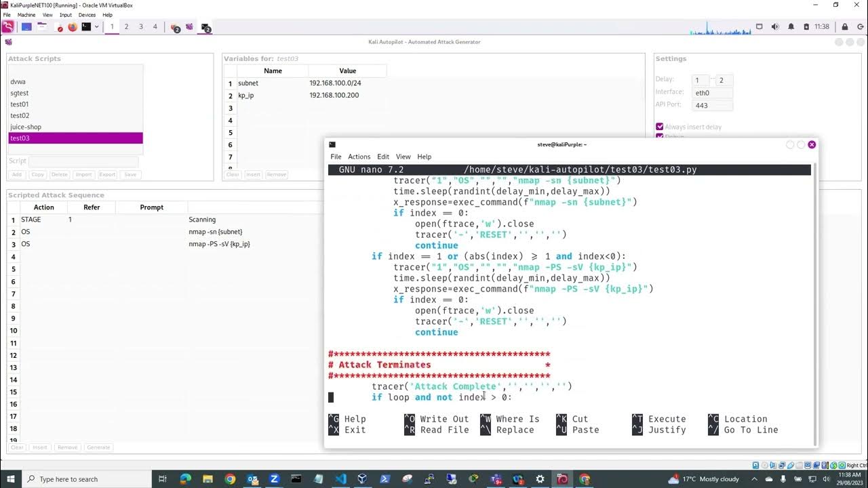
Task: Open VirtualBox Input menu
Action: point(66,15)
